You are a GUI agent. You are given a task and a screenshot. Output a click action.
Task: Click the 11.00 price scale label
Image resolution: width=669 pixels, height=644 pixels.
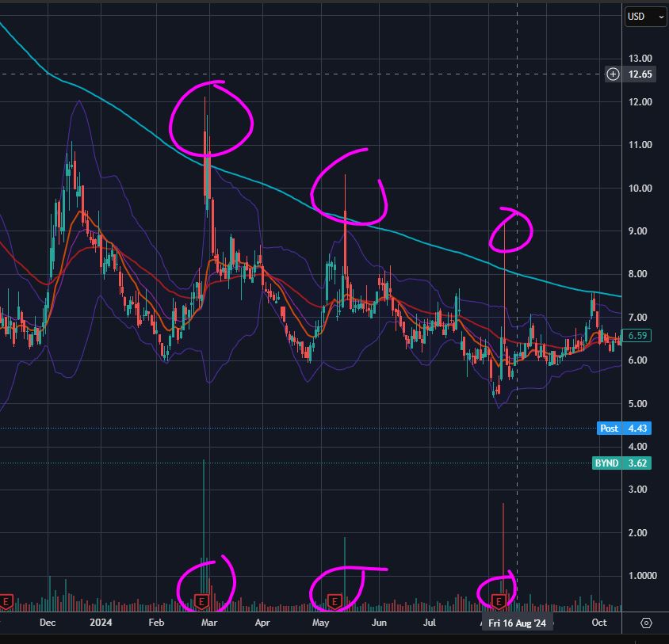[640, 145]
